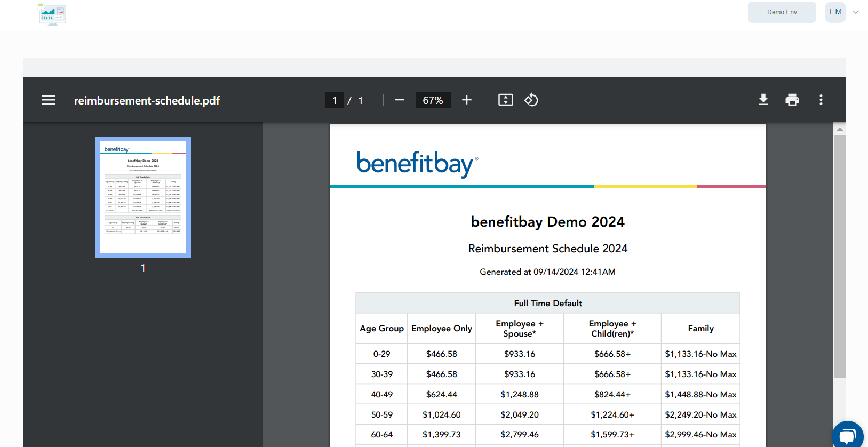Open the PDF more actions menu
Screen dimensions: 868x447
point(821,100)
